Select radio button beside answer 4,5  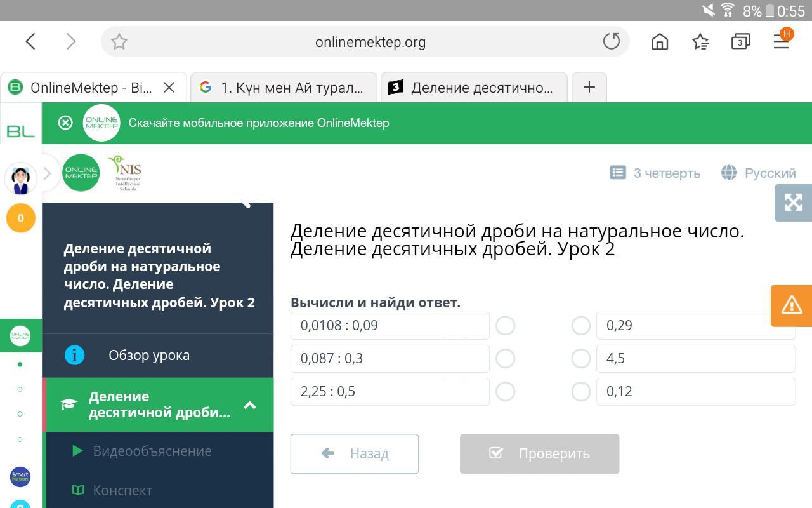(580, 359)
